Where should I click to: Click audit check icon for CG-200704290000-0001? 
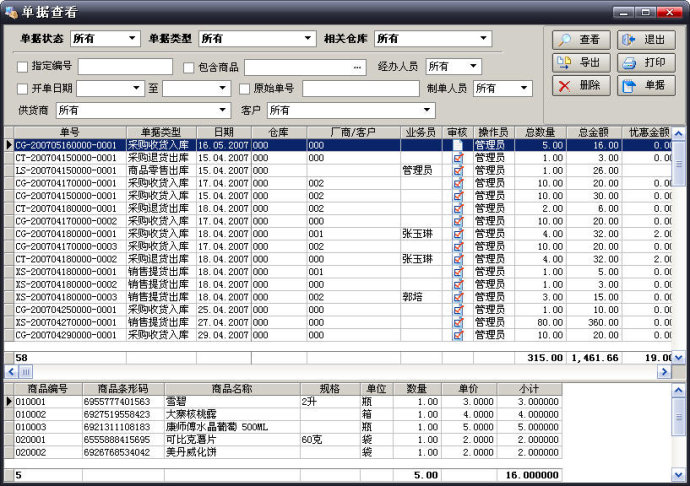pyautogui.click(x=458, y=335)
